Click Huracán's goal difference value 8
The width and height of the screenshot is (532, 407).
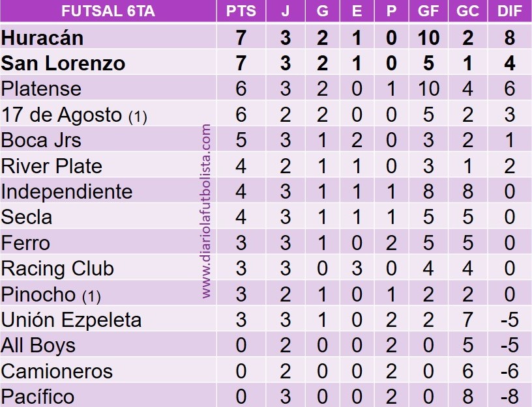(x=509, y=38)
